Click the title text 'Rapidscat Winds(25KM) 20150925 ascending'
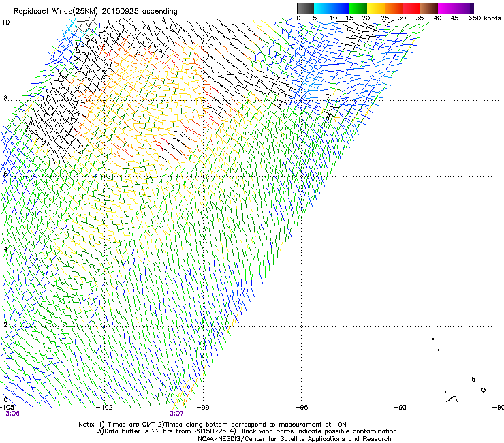 pyautogui.click(x=95, y=12)
